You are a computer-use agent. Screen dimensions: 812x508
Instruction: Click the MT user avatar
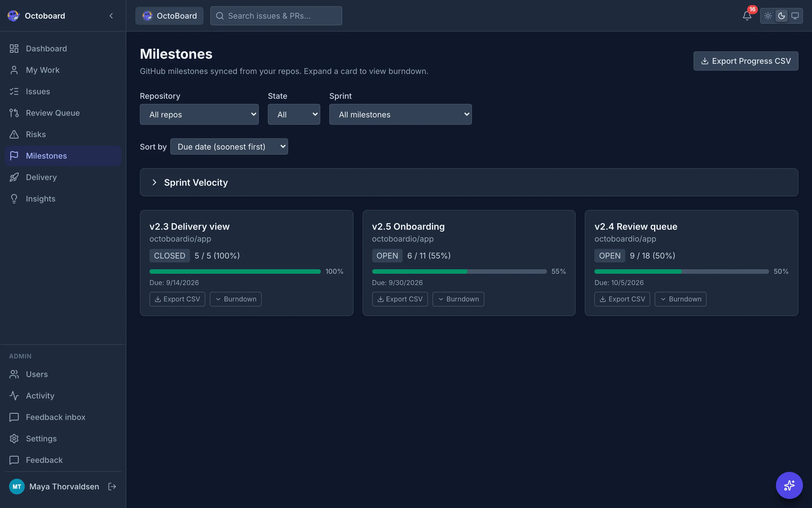pos(17,487)
